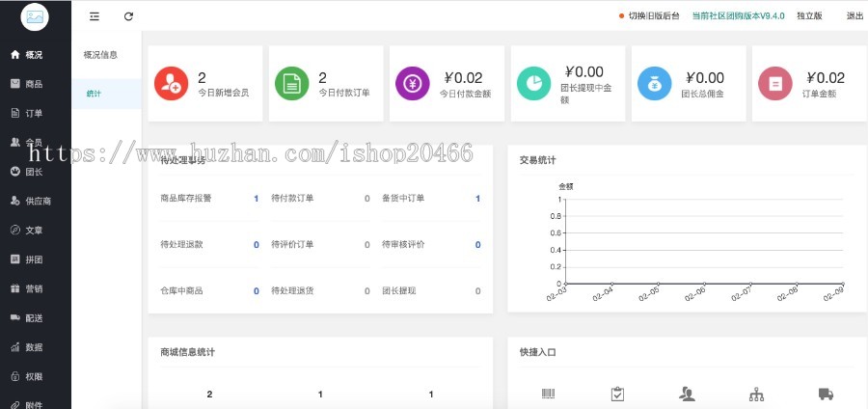Click 切换旧版后台 link
The height and width of the screenshot is (409, 868).
654,16
